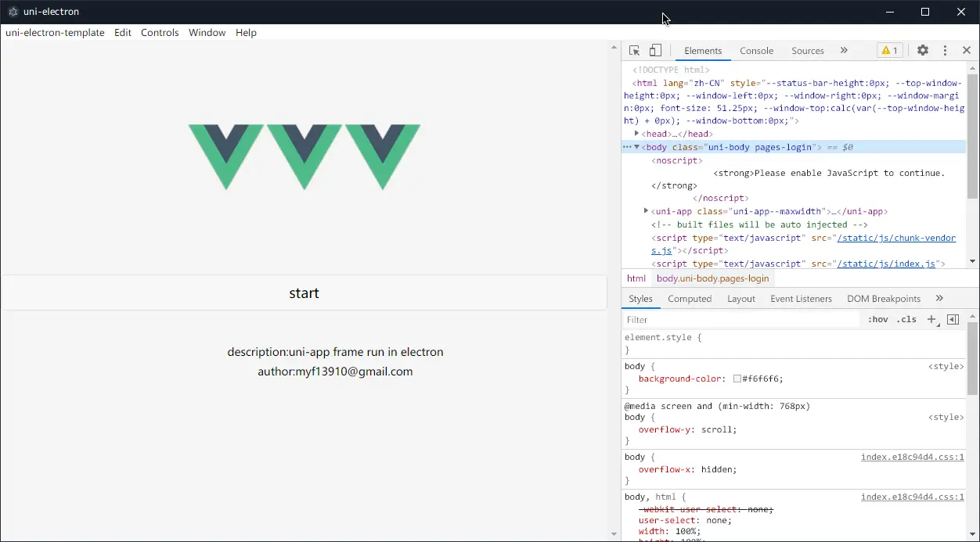Switch to the Elements tab
This screenshot has width=980, height=542.
click(703, 50)
